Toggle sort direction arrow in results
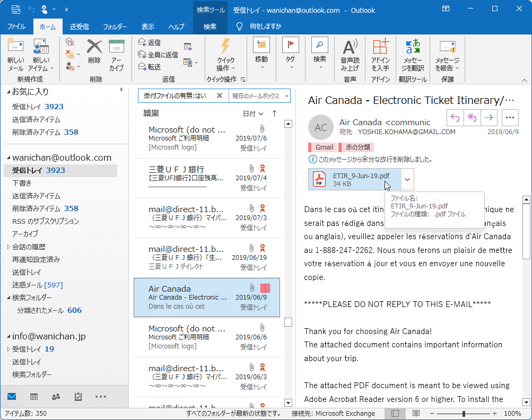The image size is (532, 420). [274, 113]
